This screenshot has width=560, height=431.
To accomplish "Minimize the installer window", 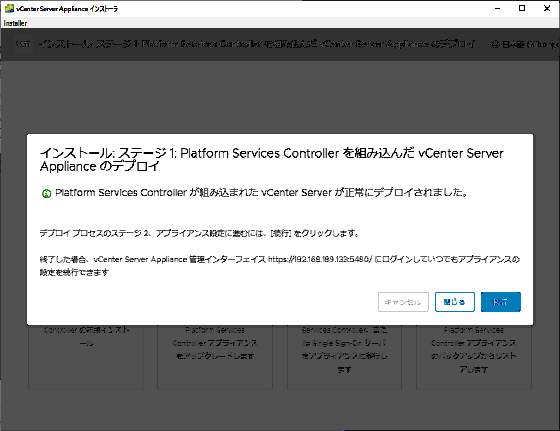I will point(498,8).
